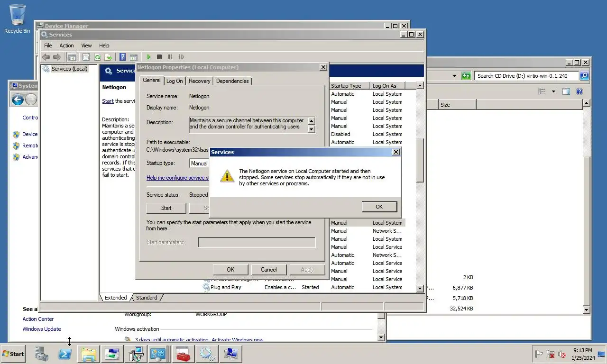Screen dimensions: 607x364
Task: Switch to the Extended view tab
Action: point(116,298)
